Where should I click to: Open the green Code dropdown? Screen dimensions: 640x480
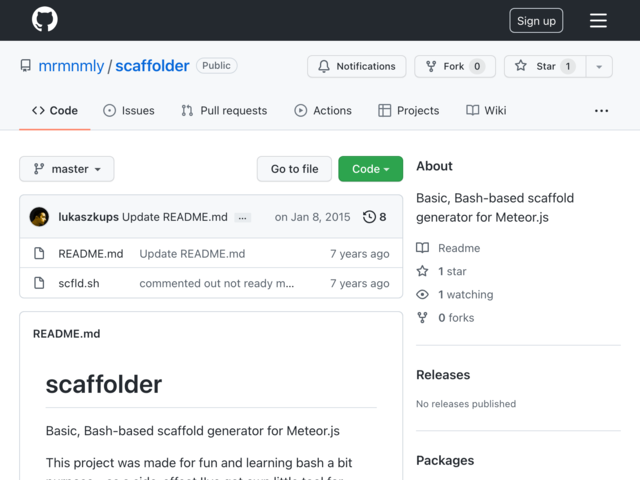(x=371, y=169)
